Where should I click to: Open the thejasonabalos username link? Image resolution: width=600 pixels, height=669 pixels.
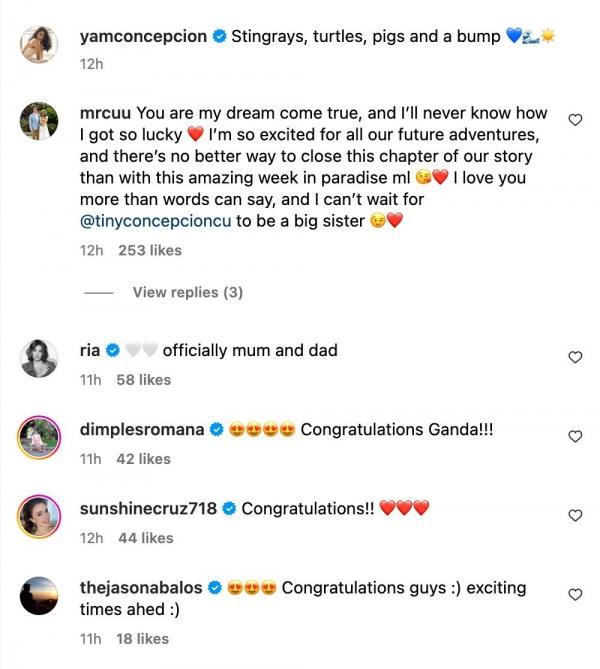[x=142, y=588]
